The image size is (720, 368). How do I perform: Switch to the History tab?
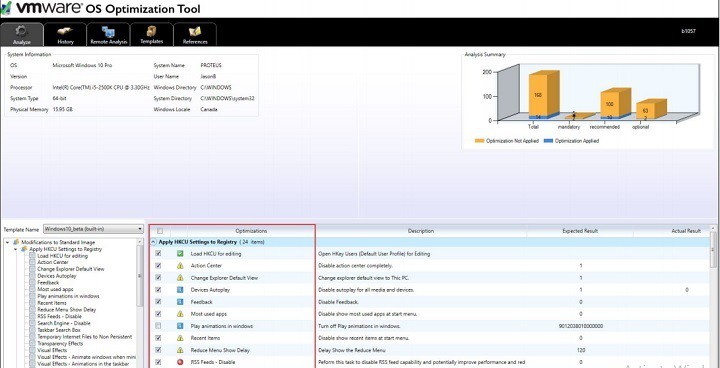(x=65, y=34)
